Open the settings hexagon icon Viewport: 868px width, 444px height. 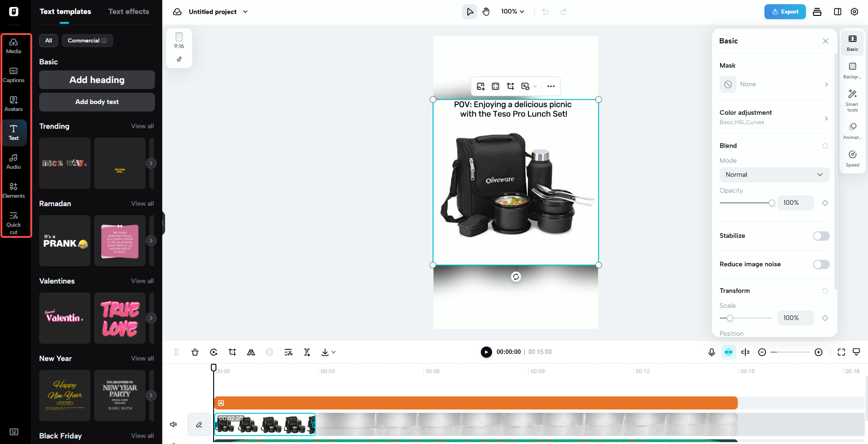854,12
